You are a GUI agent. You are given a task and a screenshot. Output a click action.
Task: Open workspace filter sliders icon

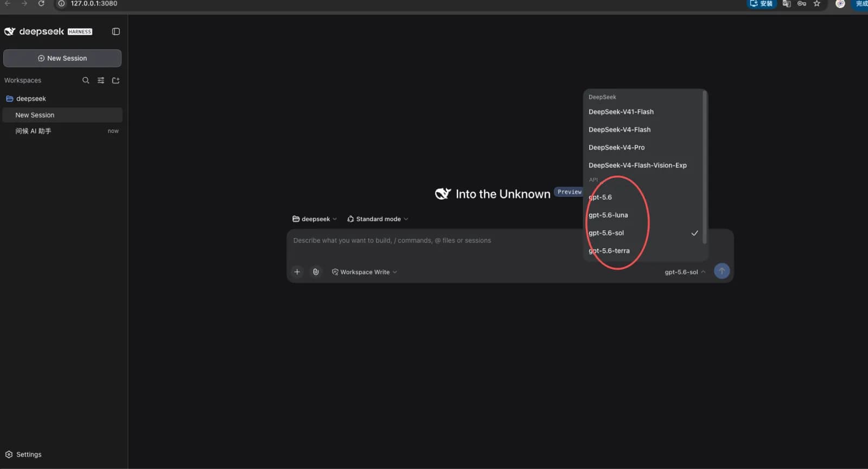click(x=101, y=80)
